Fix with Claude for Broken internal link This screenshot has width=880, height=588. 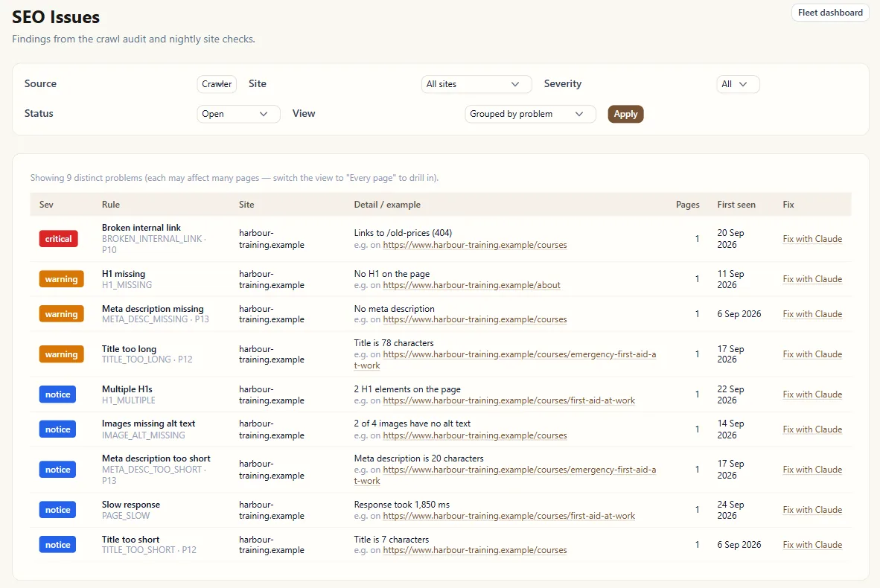tap(812, 238)
